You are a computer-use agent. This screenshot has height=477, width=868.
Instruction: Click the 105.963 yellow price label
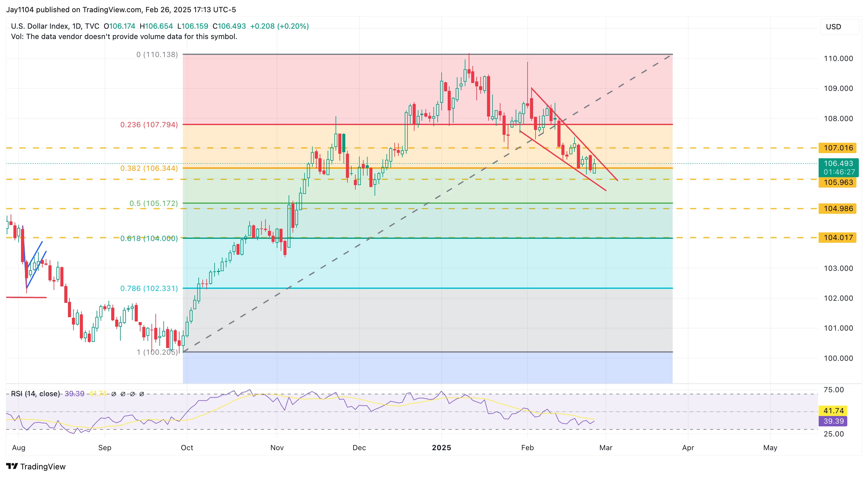coord(838,182)
